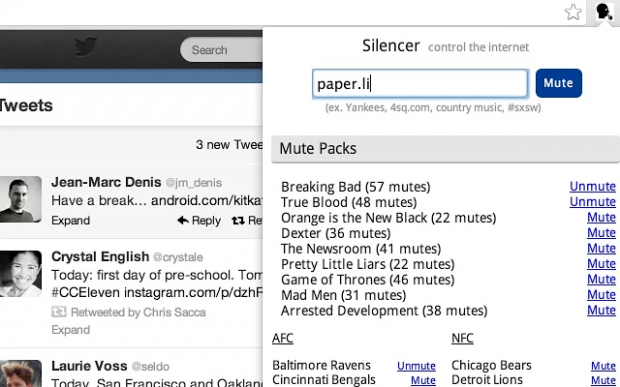
Task: Open the @crystale handle
Action: (178, 257)
